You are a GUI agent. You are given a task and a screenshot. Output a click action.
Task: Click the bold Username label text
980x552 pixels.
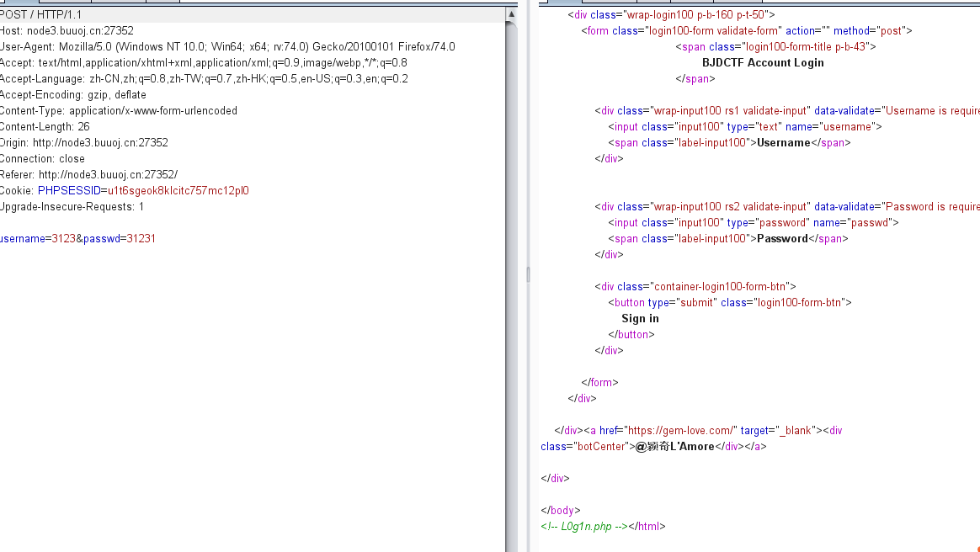[783, 142]
